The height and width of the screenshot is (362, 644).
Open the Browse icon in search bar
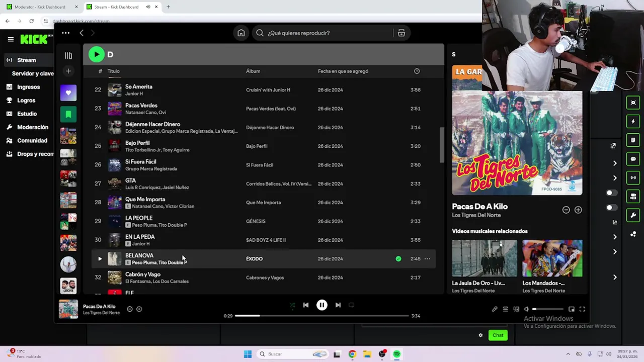[x=401, y=33]
